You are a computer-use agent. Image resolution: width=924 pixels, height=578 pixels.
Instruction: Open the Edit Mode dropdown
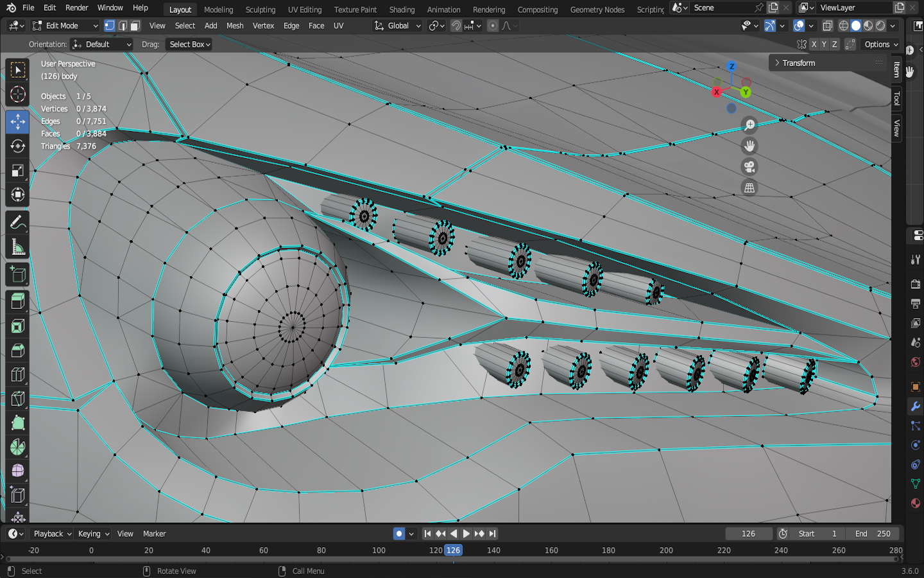coord(65,26)
